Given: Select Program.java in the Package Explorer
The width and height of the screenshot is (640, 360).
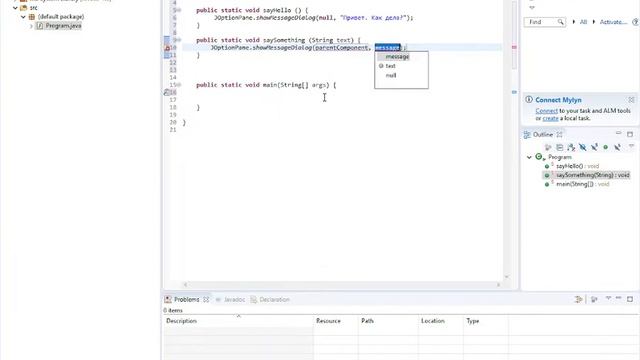Looking at the screenshot, I should [x=63, y=26].
